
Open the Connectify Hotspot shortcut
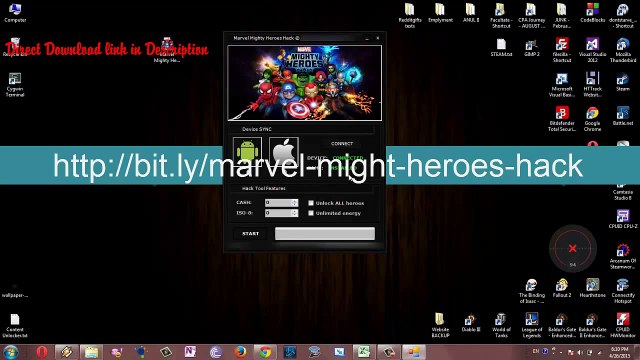pyautogui.click(x=623, y=291)
